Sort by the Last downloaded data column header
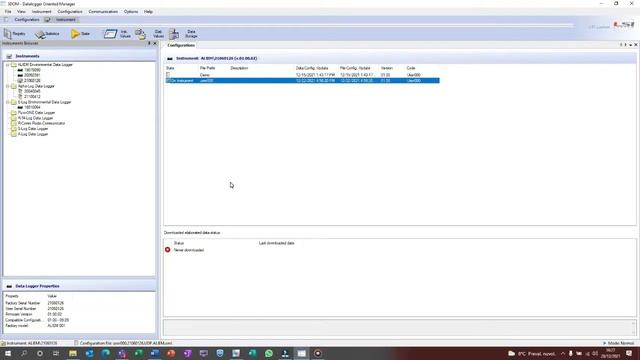 [x=276, y=243]
